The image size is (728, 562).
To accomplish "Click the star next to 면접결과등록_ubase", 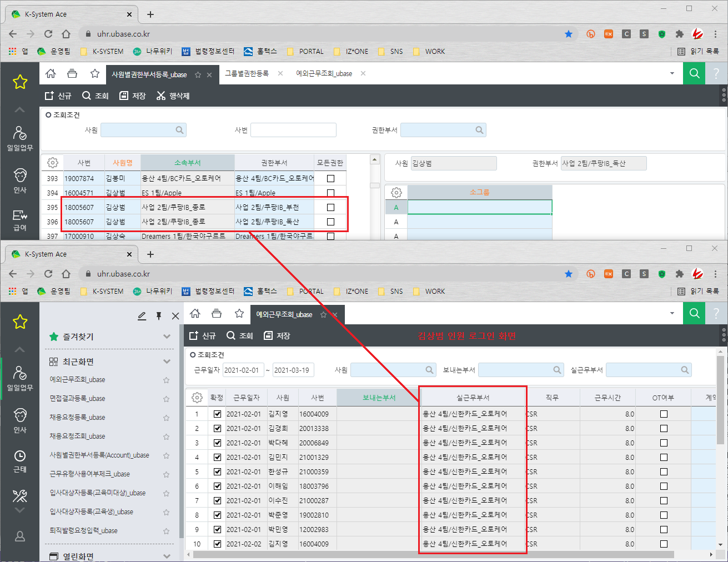I will [x=166, y=399].
